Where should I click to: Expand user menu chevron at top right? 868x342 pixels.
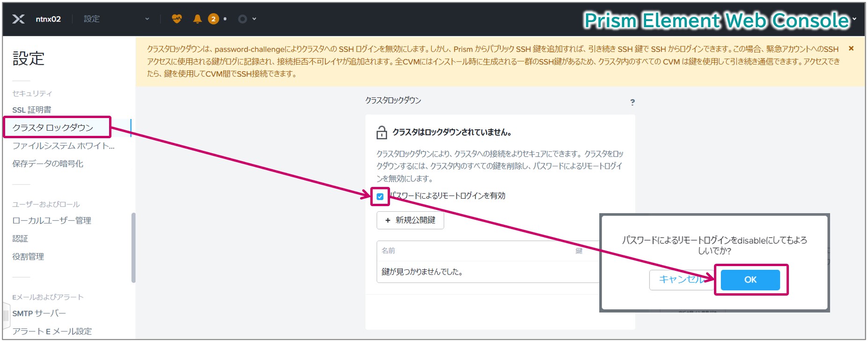coord(854,19)
